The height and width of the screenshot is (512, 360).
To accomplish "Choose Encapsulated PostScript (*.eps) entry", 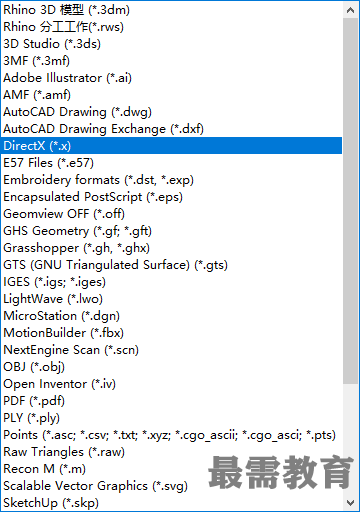I will click(x=171, y=197).
